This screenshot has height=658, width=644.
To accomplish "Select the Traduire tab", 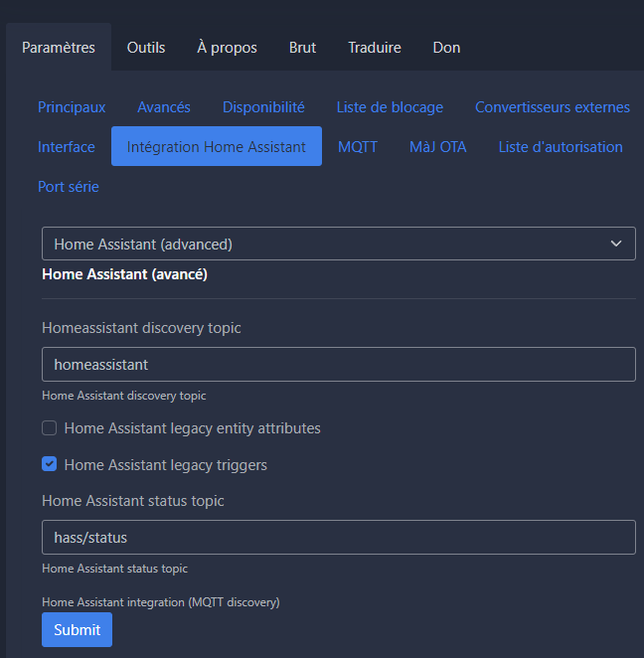I will [375, 48].
